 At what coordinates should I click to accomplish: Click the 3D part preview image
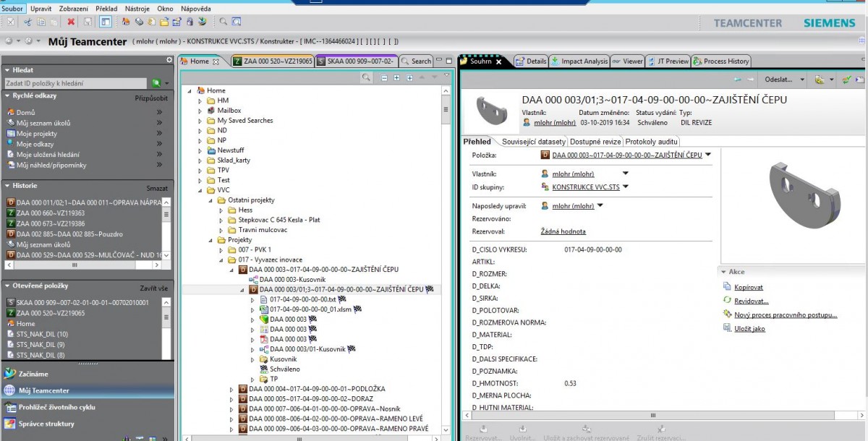(806, 196)
